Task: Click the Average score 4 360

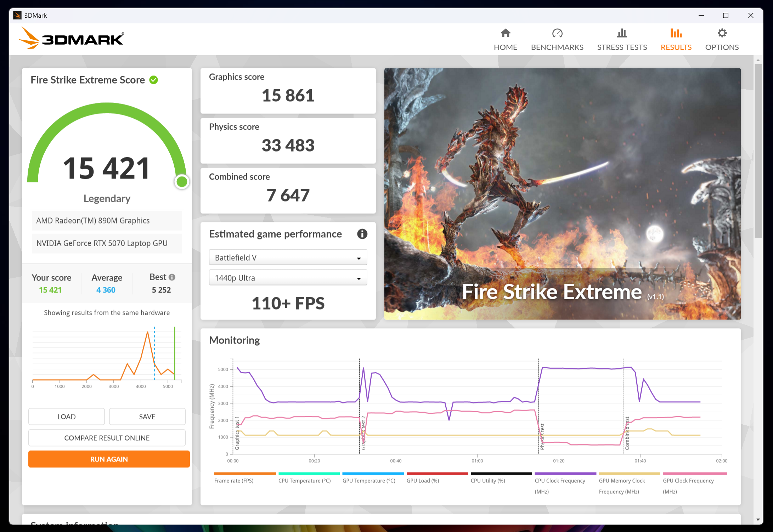Action: pyautogui.click(x=106, y=290)
